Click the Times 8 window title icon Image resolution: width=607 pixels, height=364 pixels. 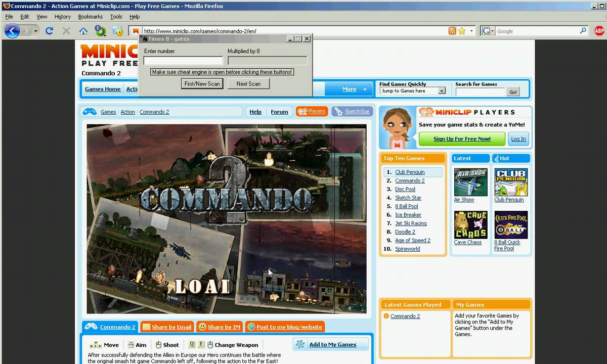144,39
